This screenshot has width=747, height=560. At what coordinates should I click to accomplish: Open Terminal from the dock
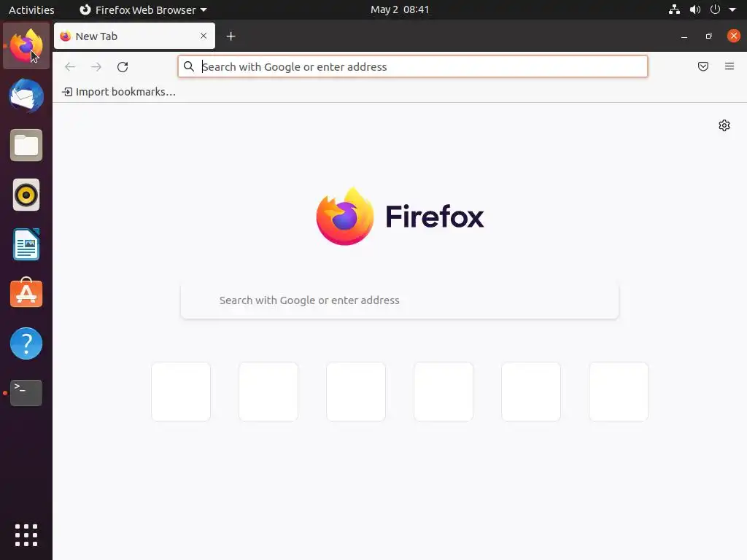[x=26, y=393]
